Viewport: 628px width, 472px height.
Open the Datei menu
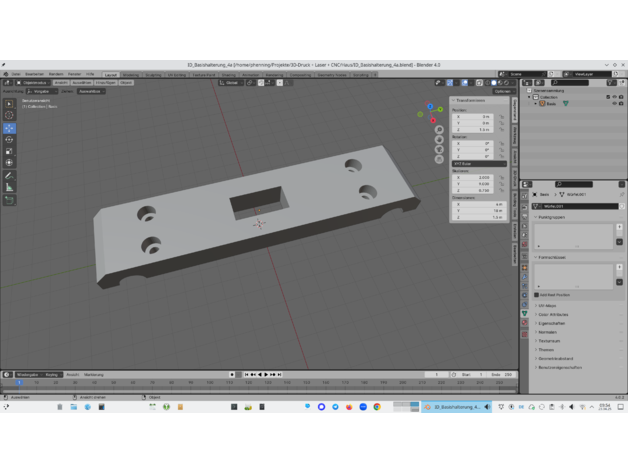point(16,74)
